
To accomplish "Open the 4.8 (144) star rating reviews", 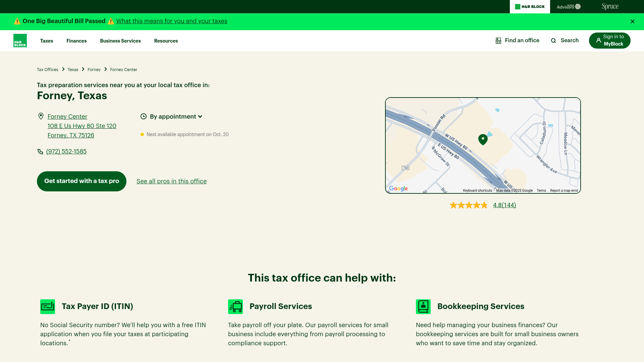I will [504, 205].
